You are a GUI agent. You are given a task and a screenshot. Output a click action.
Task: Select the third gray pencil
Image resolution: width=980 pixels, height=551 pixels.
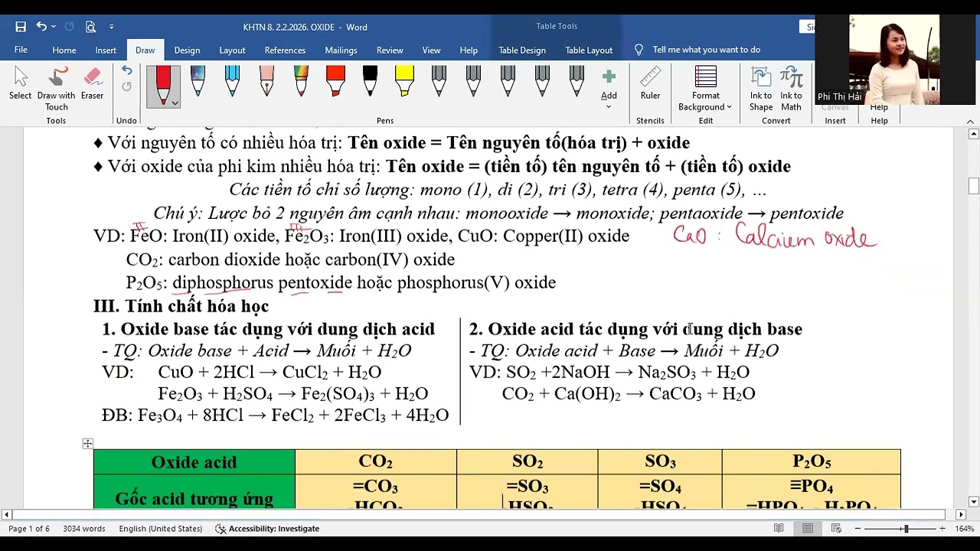[508, 81]
